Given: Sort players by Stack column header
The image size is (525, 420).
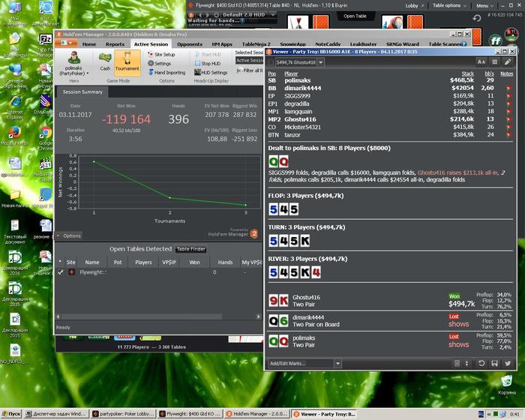Looking at the screenshot, I should click(467, 73).
